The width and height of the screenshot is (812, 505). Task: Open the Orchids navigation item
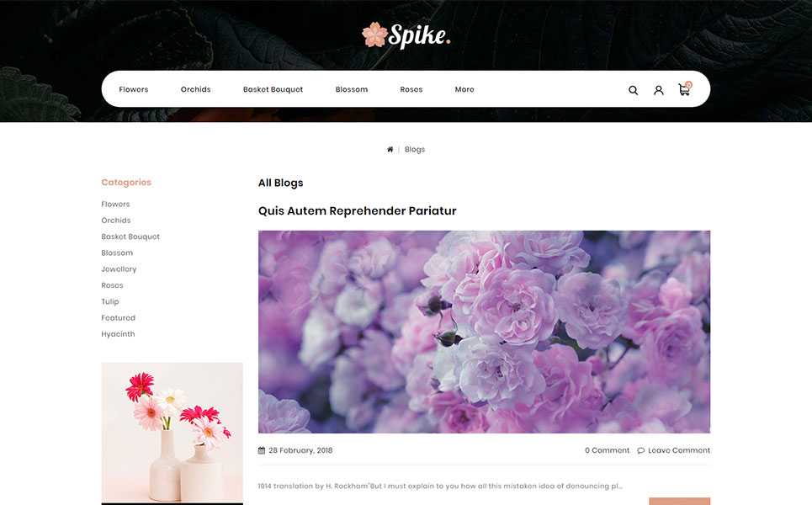click(196, 89)
